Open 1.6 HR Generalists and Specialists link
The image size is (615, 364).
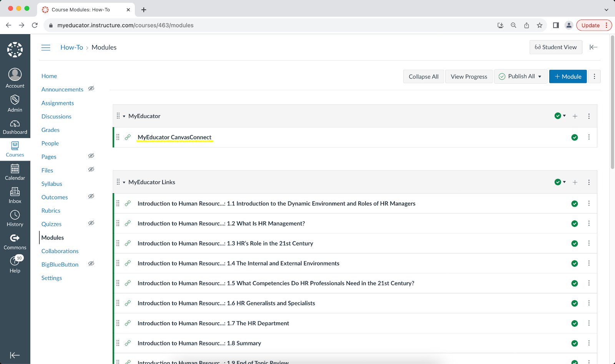point(226,303)
